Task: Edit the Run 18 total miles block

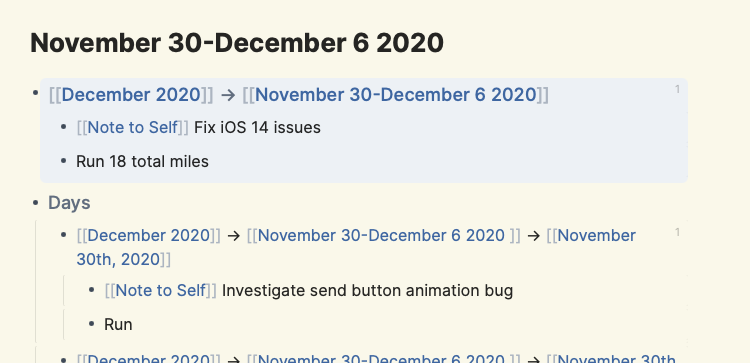Action: point(143,162)
